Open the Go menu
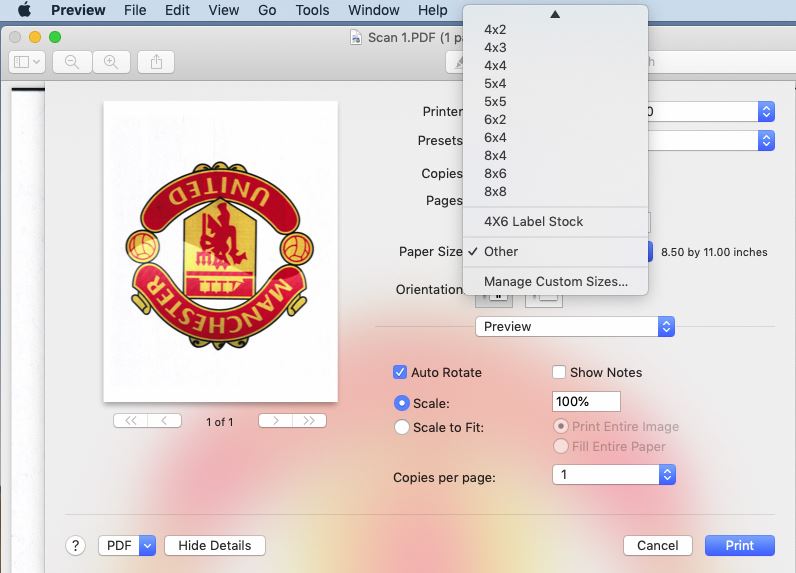This screenshot has width=796, height=573. point(267,10)
